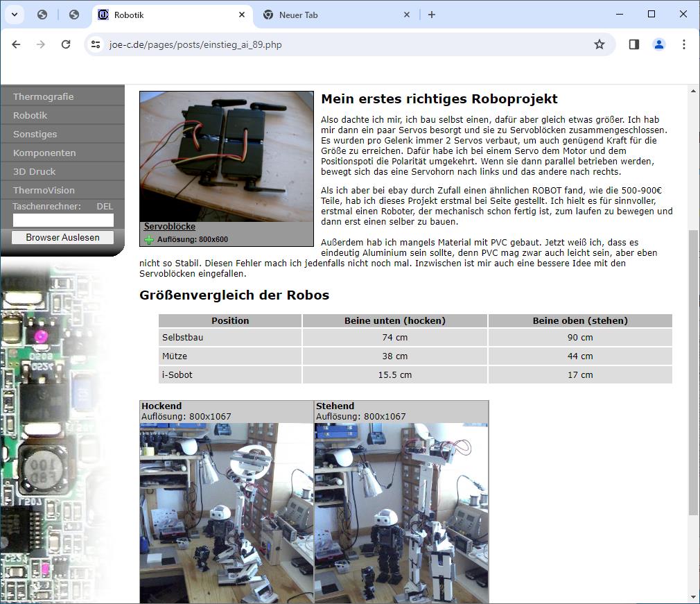The image size is (700, 604).
Task: Reload the current page
Action: coord(66,44)
